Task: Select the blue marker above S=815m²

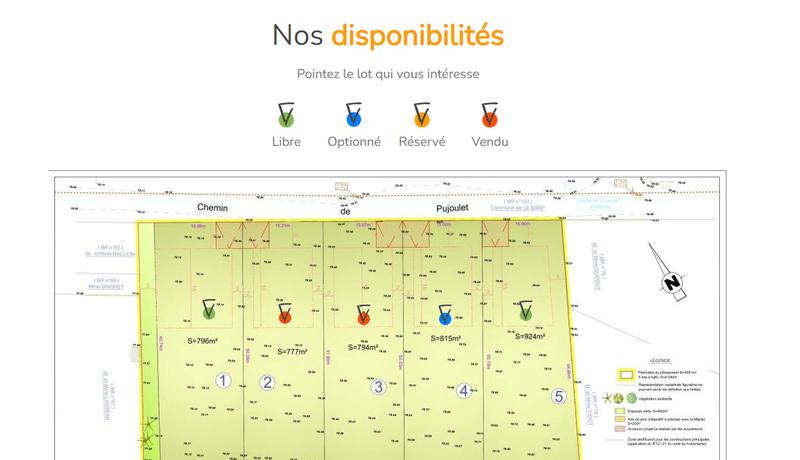Action: (446, 314)
